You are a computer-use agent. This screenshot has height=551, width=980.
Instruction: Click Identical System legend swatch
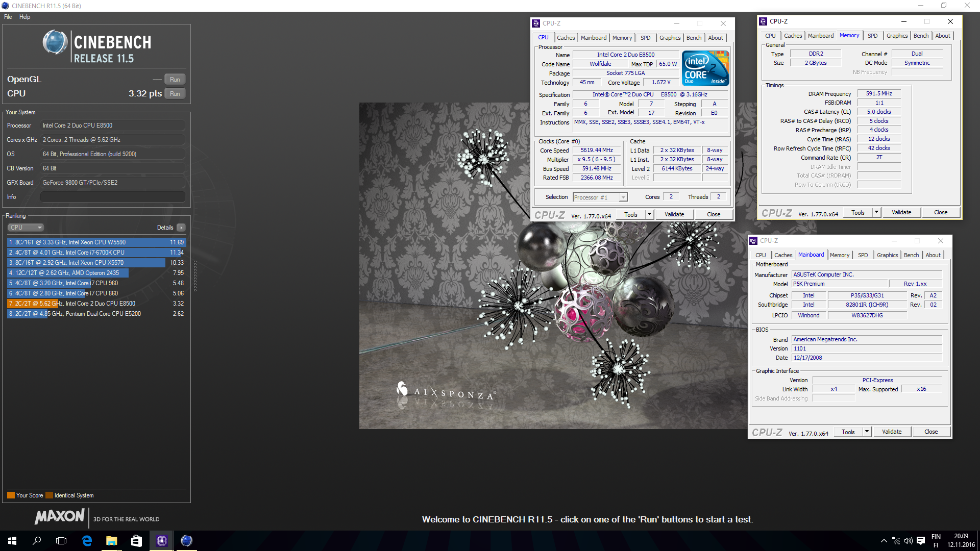(49, 495)
